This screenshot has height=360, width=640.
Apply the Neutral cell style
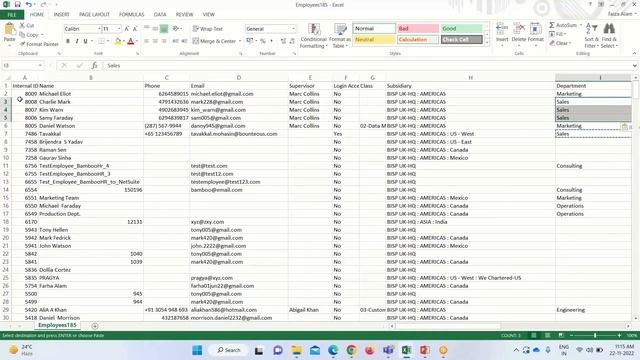point(374,40)
